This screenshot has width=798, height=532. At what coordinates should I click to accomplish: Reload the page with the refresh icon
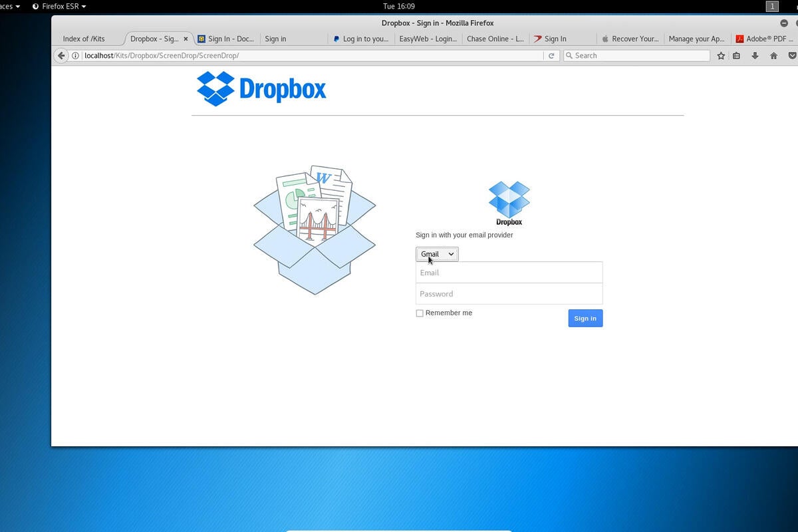coord(551,56)
